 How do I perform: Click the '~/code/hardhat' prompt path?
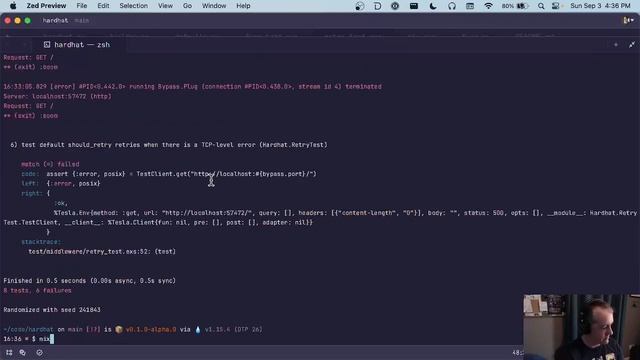28,329
